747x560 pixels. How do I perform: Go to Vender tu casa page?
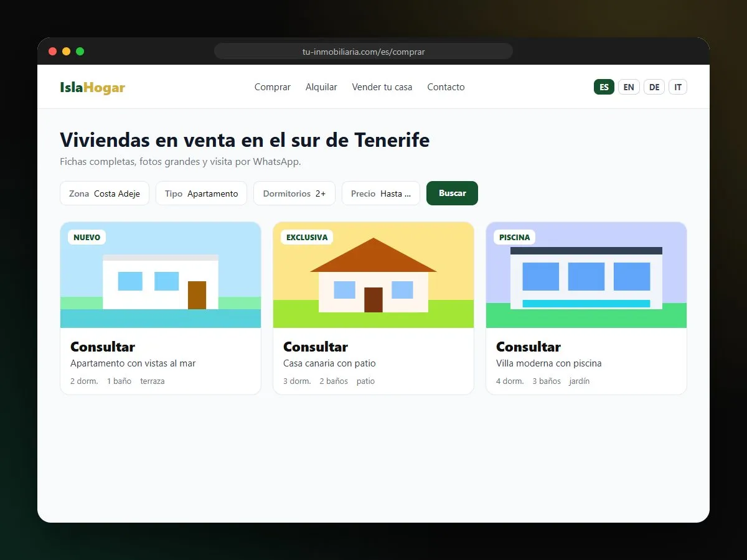click(382, 87)
